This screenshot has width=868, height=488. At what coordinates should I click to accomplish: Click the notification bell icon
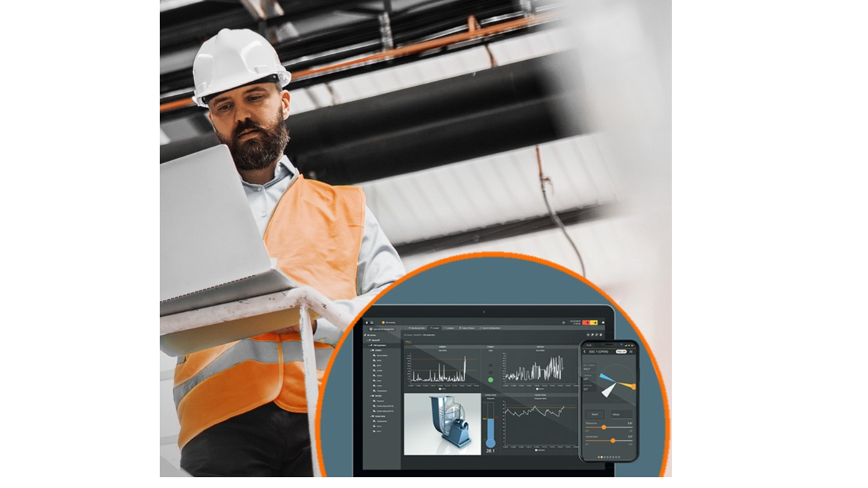pos(367,323)
